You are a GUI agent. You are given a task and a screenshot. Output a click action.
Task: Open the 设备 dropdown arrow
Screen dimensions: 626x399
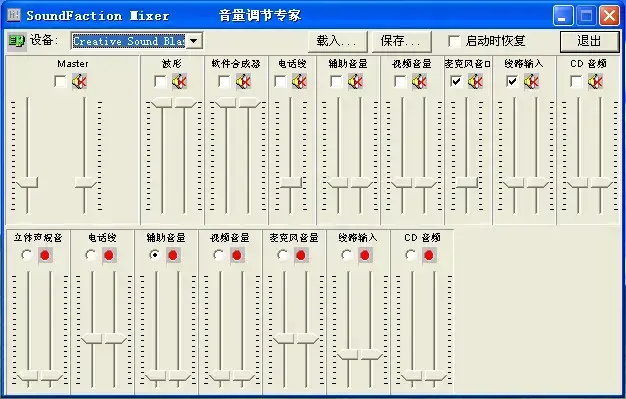coord(194,41)
